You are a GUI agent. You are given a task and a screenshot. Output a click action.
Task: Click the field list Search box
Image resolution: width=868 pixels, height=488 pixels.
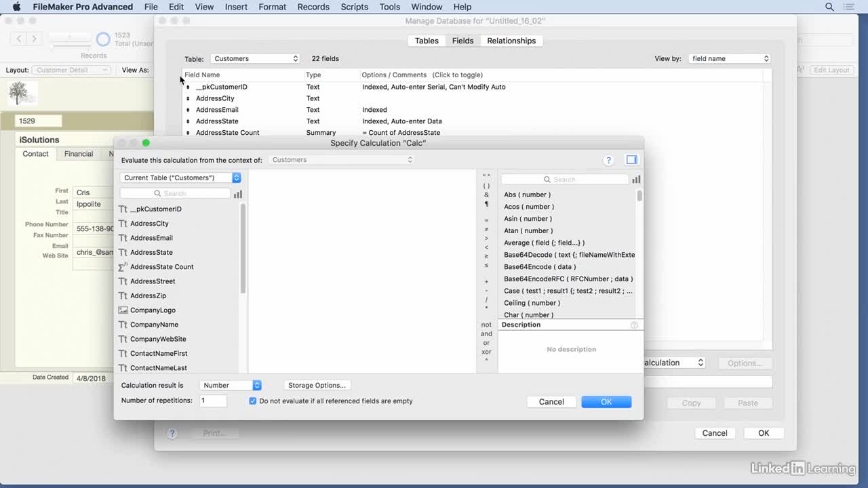click(175, 194)
